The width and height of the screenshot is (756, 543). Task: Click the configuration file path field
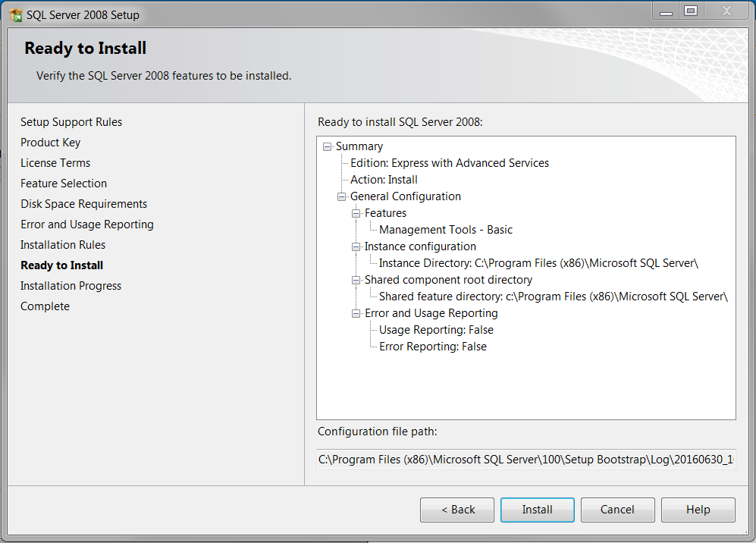point(525,459)
